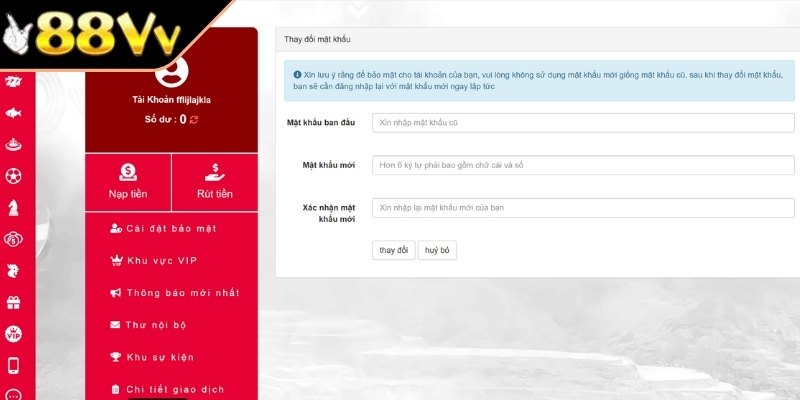Image resolution: width=800 pixels, height=400 pixels.
Task: Open the 777 slots icon in sidebar
Action: click(x=13, y=81)
